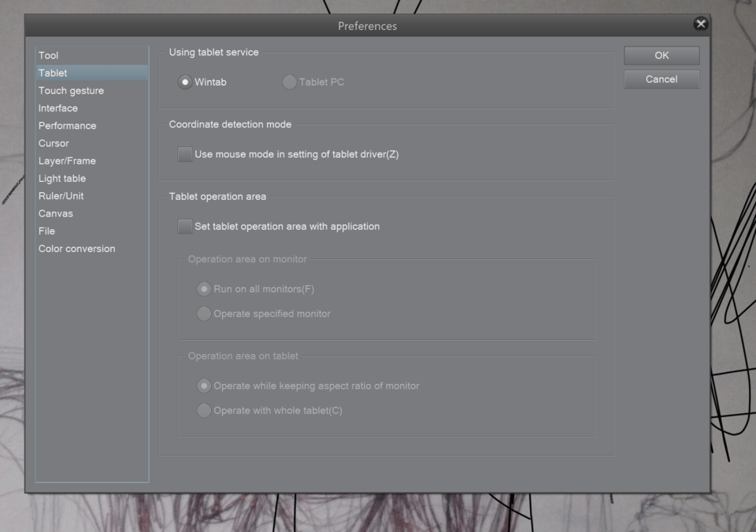This screenshot has height=532, width=756.
Task: Select the Light table category
Action: pyautogui.click(x=91, y=179)
